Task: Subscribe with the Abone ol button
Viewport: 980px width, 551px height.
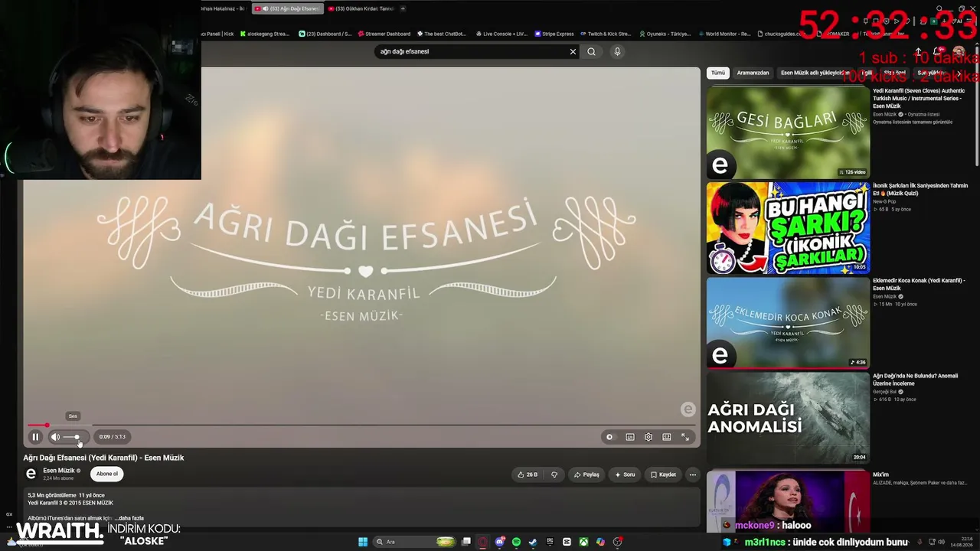Action: click(x=107, y=474)
